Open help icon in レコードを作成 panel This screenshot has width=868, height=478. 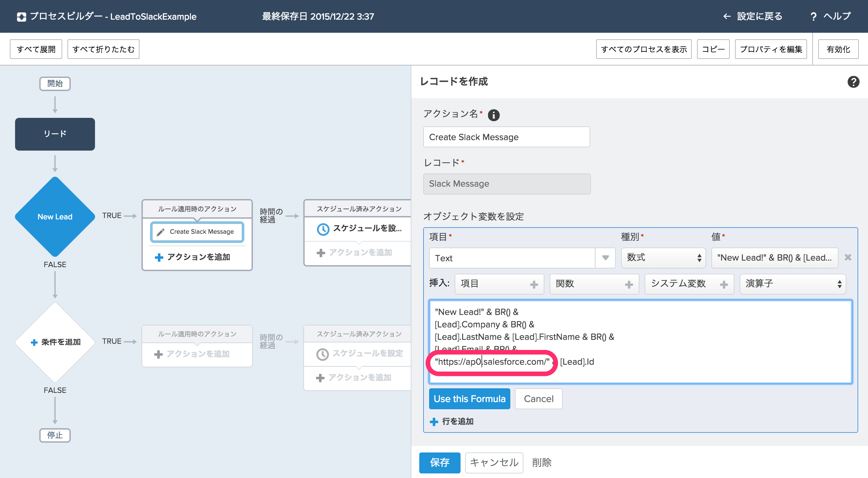tap(853, 82)
